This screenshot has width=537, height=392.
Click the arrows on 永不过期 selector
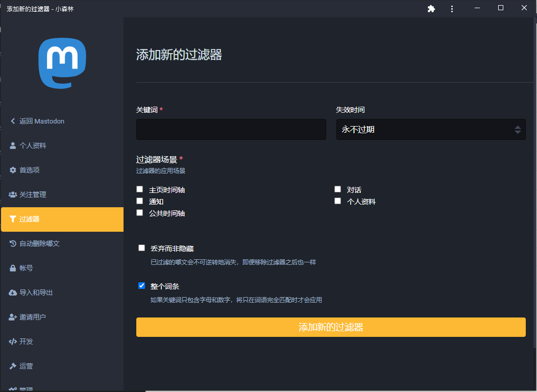tap(518, 130)
